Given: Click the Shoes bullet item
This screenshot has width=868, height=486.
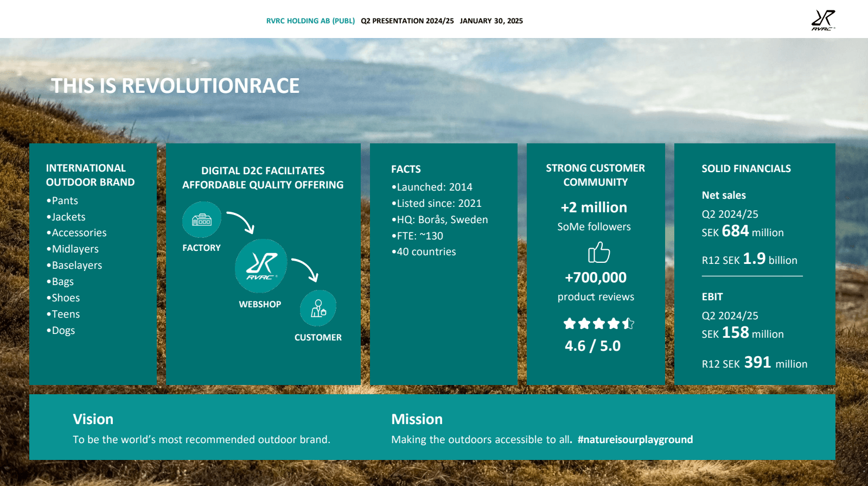Looking at the screenshot, I should coord(63,298).
